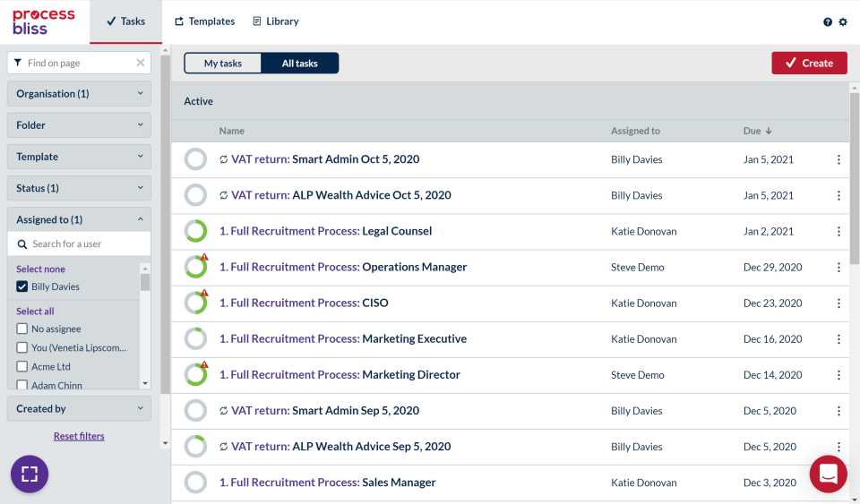Click the red Create button
This screenshot has width=860, height=504.
tap(809, 63)
